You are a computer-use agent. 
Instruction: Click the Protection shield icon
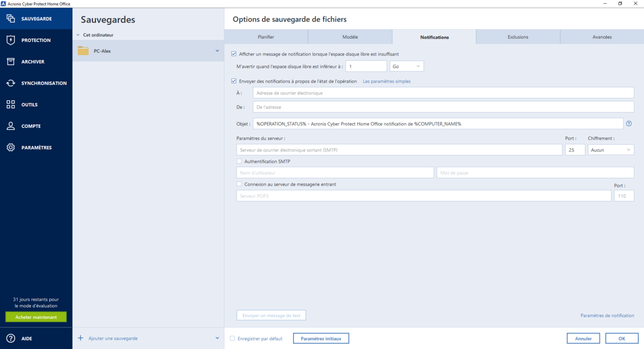click(x=11, y=40)
